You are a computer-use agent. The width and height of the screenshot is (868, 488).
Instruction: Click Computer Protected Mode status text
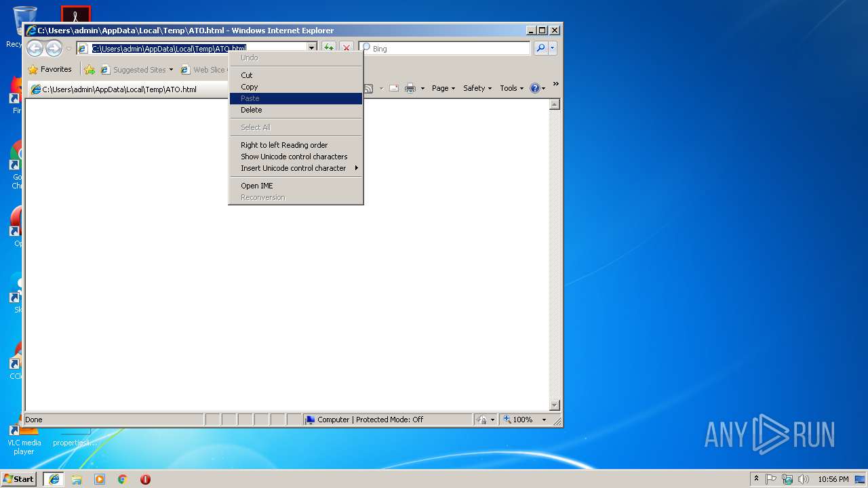(370, 420)
